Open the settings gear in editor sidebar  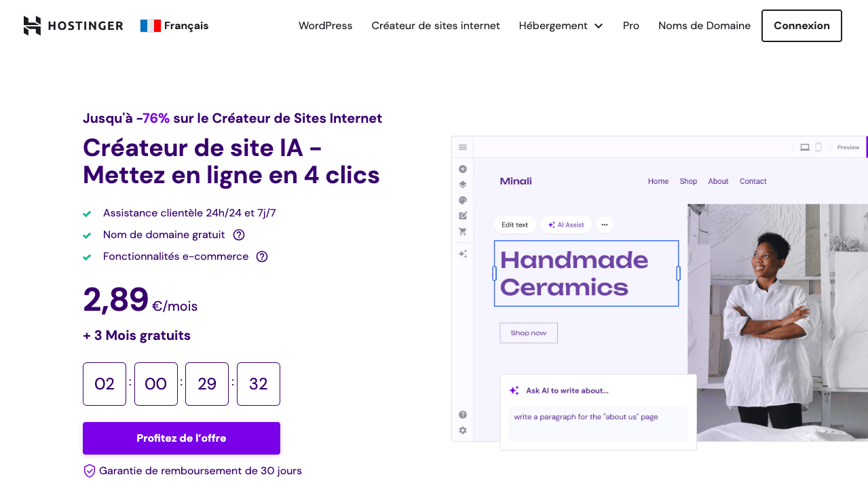point(463,430)
